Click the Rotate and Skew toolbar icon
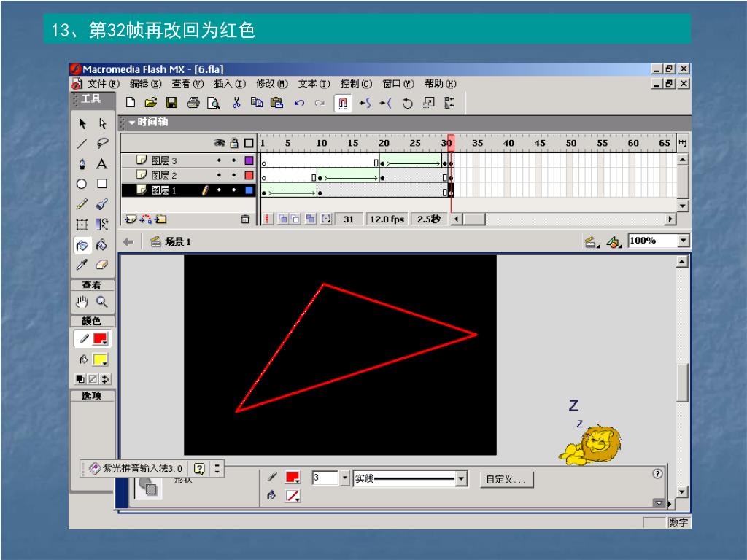Image resolution: width=747 pixels, height=560 pixels. click(407, 103)
